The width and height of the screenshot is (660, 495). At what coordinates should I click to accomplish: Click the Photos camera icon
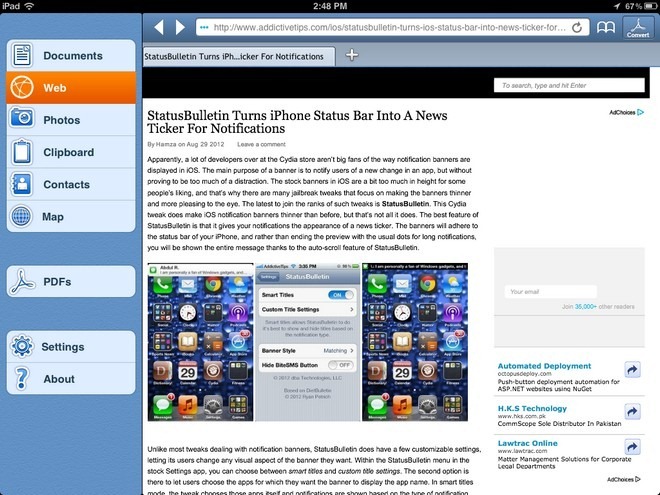[x=21, y=118]
